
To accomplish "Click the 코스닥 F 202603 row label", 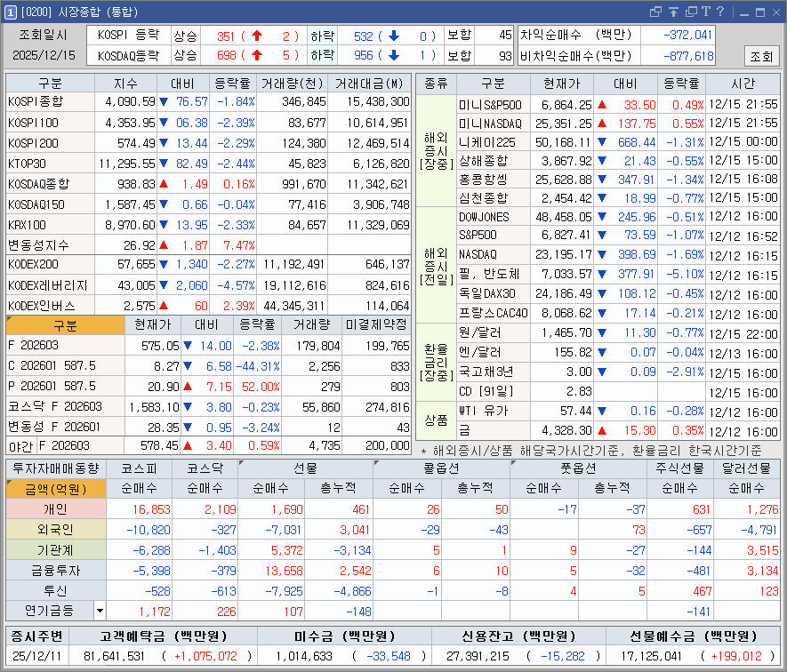I will [x=65, y=406].
